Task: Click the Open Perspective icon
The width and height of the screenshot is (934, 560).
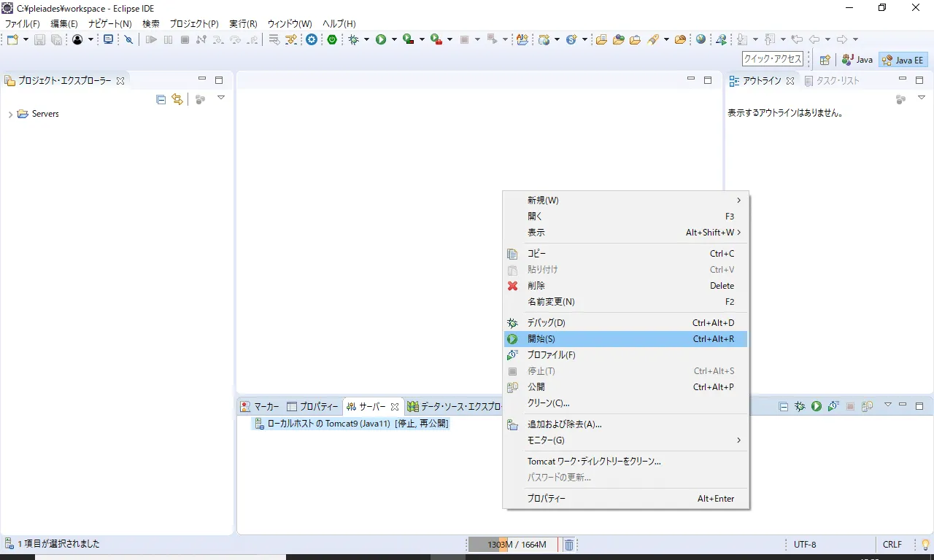Action: coord(825,60)
